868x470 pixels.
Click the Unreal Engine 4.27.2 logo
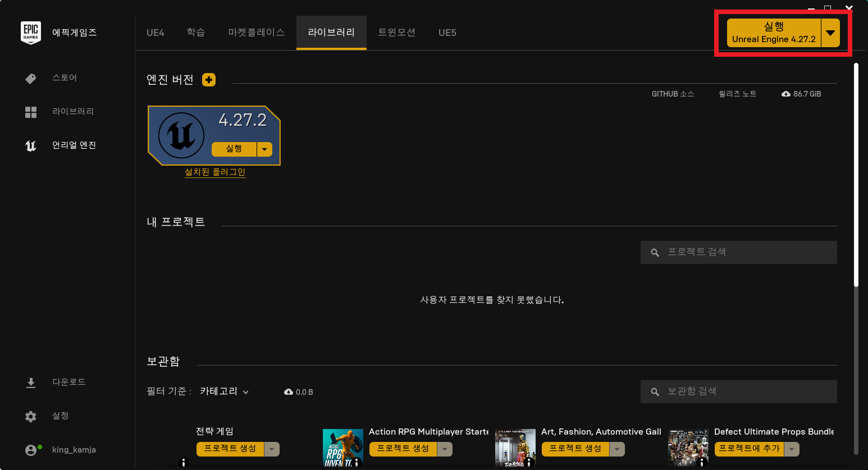click(x=181, y=135)
